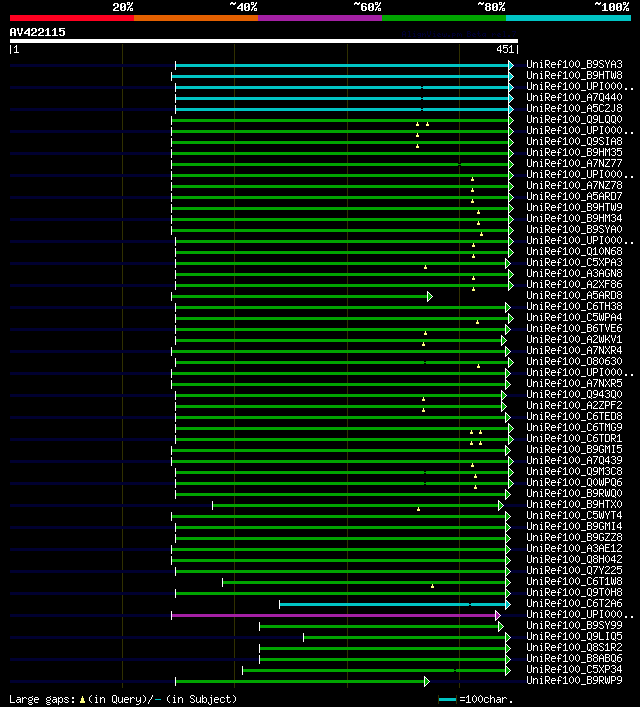
Task: Click the arrowhead ending the B9SY99 alignment bar
Action: pos(501,627)
